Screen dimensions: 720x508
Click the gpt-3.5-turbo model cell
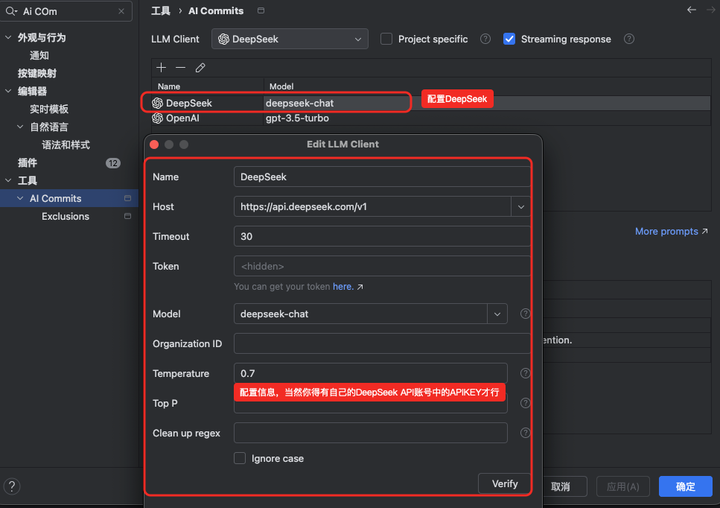click(x=297, y=118)
